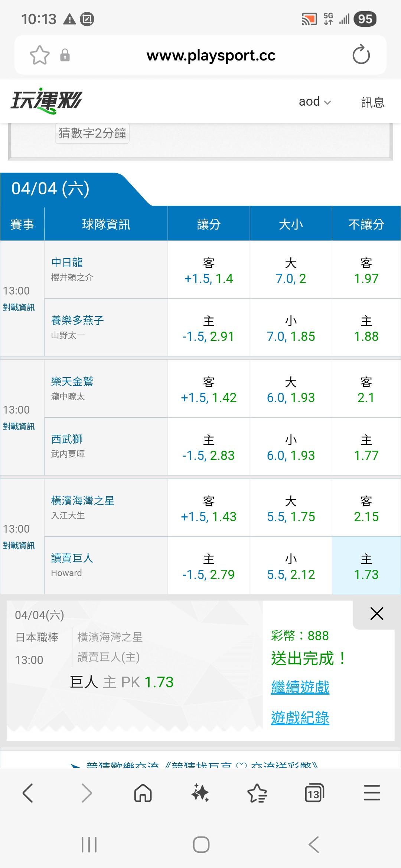
Task: Reload the page with refresh icon
Action: pos(361,55)
